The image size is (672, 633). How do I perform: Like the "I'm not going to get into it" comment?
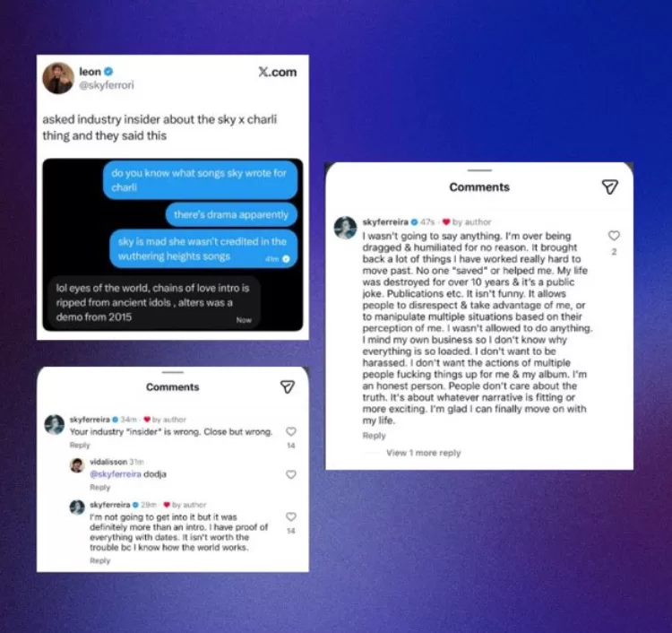point(291,516)
